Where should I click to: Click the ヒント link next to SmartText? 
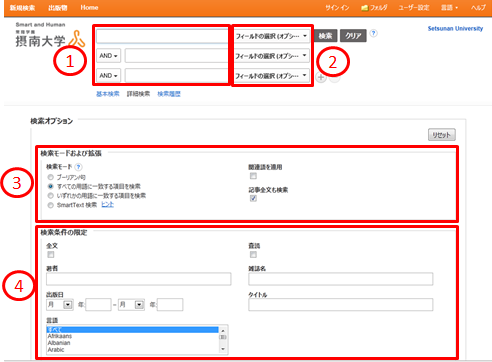pyautogui.click(x=107, y=205)
